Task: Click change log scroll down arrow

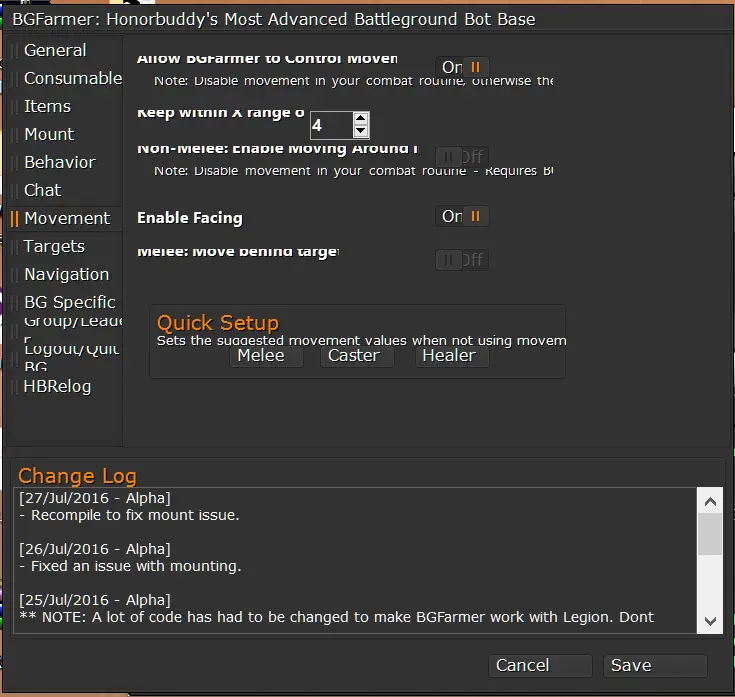Action: (x=710, y=621)
